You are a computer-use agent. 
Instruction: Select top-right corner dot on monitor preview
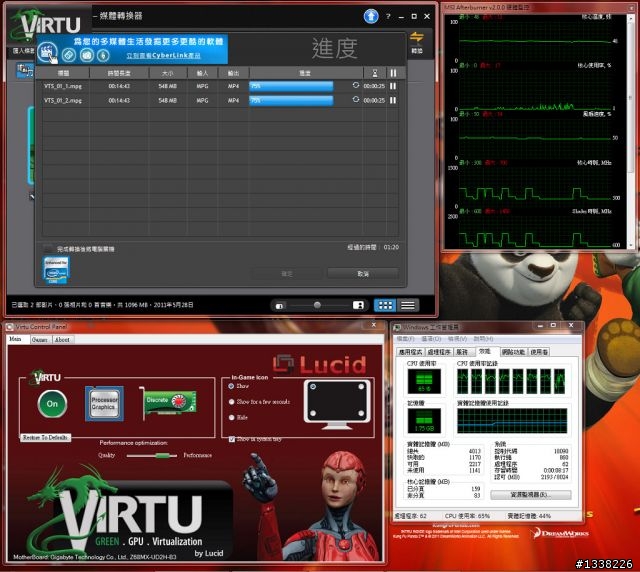tap(361, 387)
